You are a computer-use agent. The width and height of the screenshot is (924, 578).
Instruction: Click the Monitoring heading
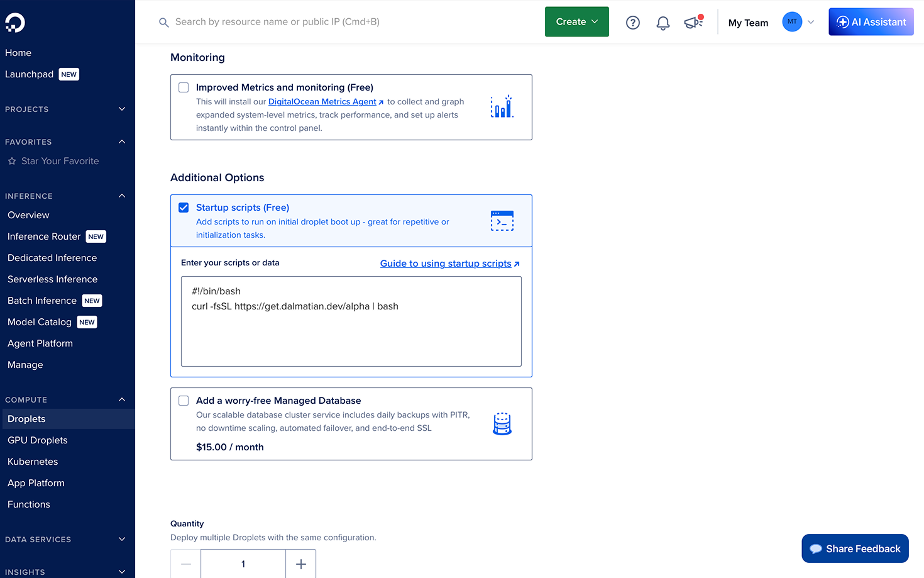197,57
